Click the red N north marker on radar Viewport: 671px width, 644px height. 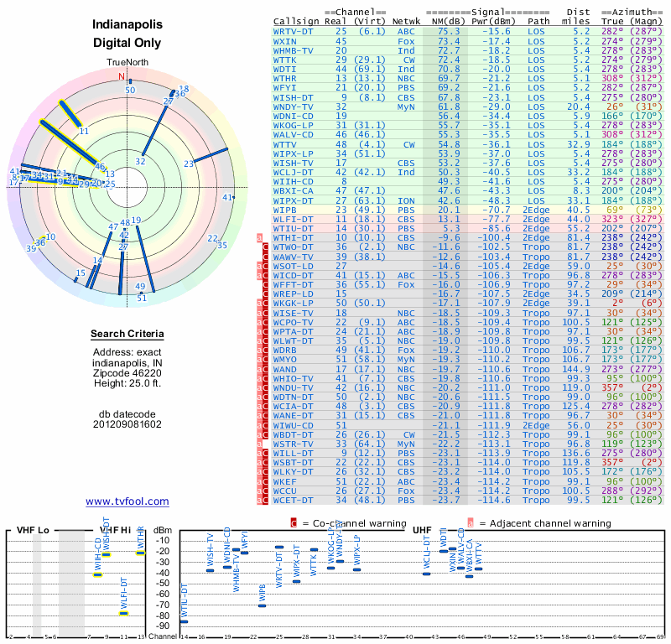tap(122, 76)
